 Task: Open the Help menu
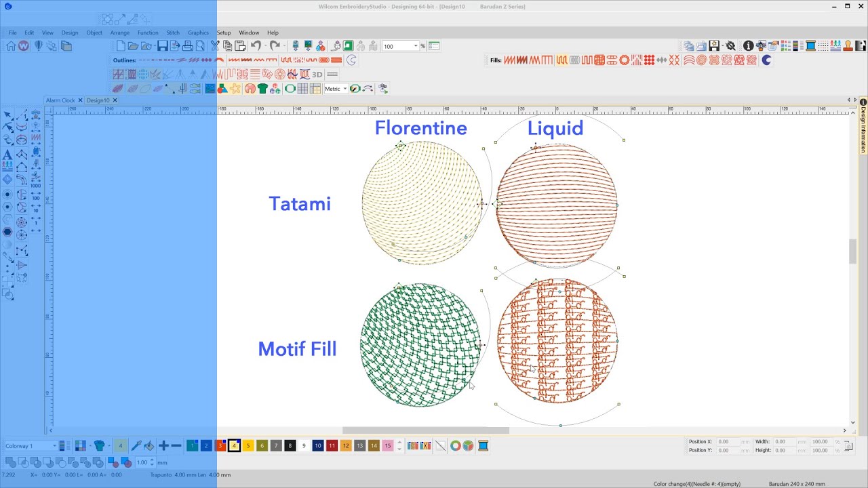(273, 33)
